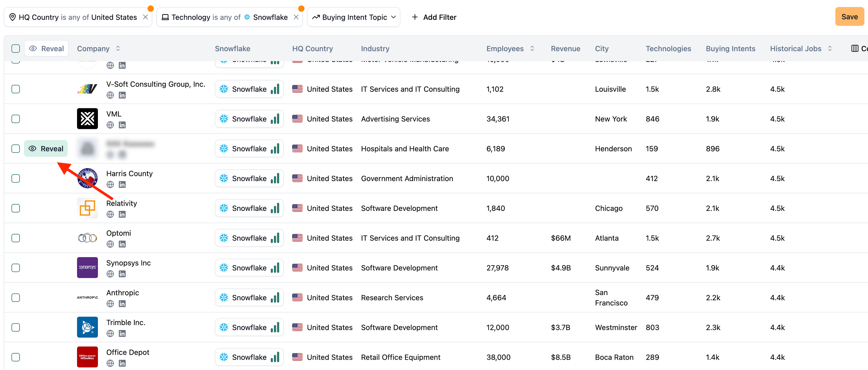The height and width of the screenshot is (370, 868).
Task: Open Anthropic's LinkedIn icon
Action: (x=122, y=303)
